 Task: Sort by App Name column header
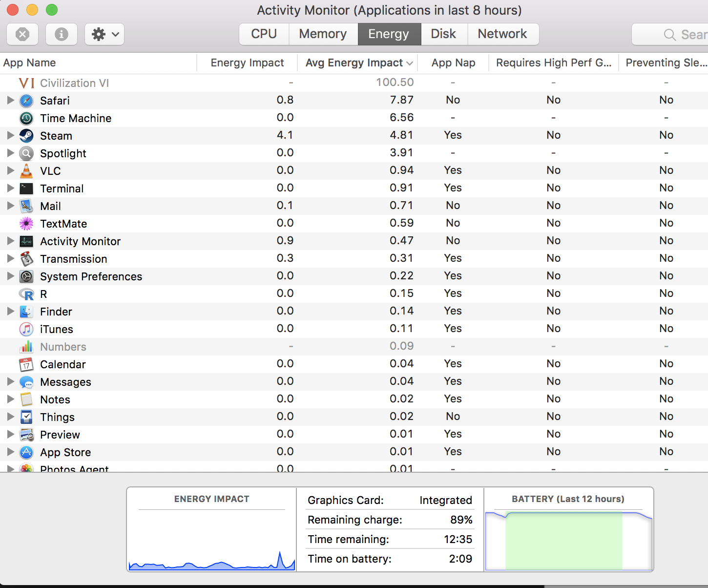[x=98, y=63]
